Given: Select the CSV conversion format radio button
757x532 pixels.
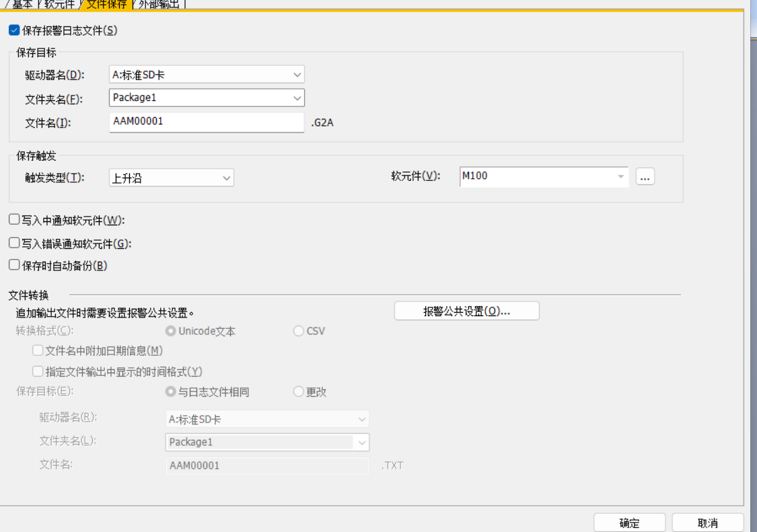Looking at the screenshot, I should coord(299,331).
